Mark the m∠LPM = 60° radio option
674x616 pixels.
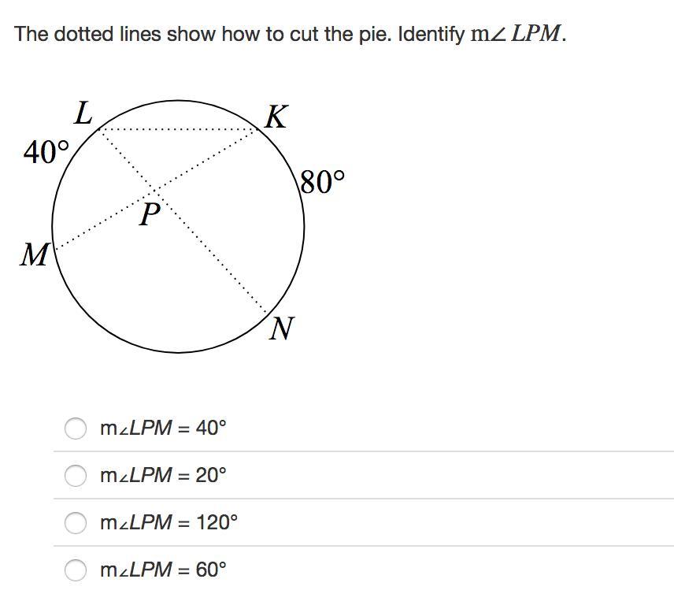tap(76, 570)
